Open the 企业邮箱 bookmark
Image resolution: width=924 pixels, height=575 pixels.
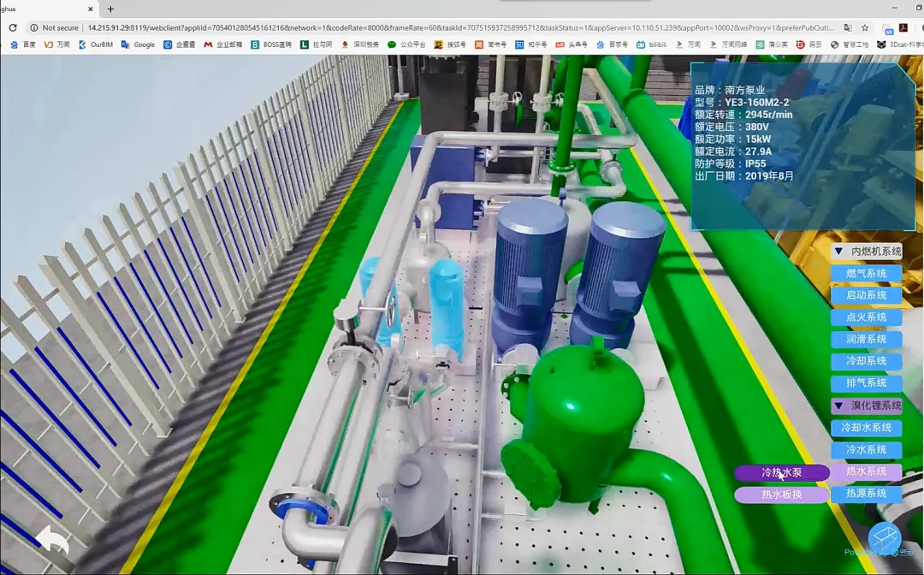click(222, 44)
